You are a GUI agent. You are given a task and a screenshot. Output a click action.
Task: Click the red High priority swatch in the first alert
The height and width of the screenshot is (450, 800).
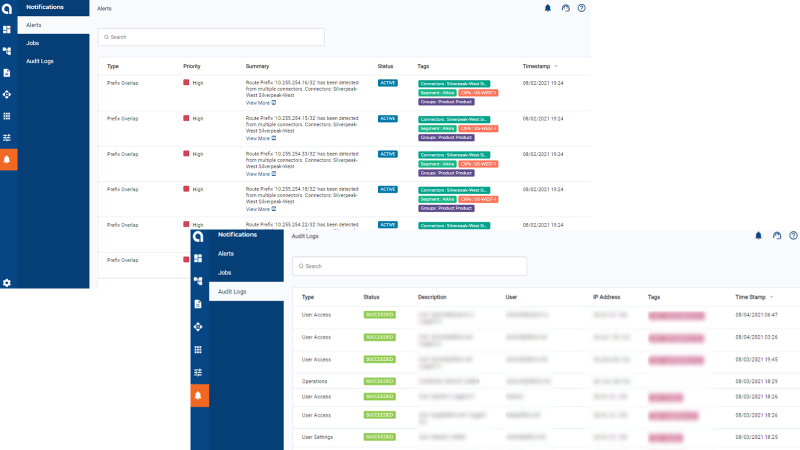(186, 83)
